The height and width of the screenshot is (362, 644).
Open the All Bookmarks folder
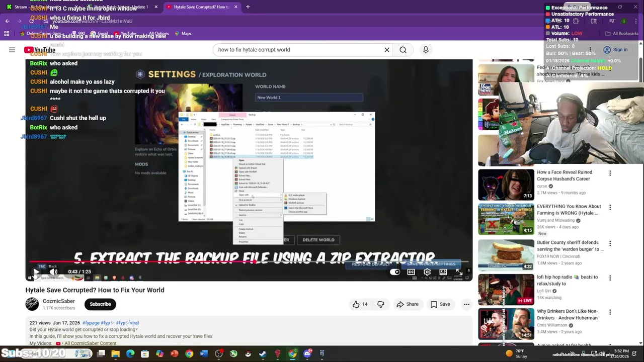pyautogui.click(x=622, y=34)
